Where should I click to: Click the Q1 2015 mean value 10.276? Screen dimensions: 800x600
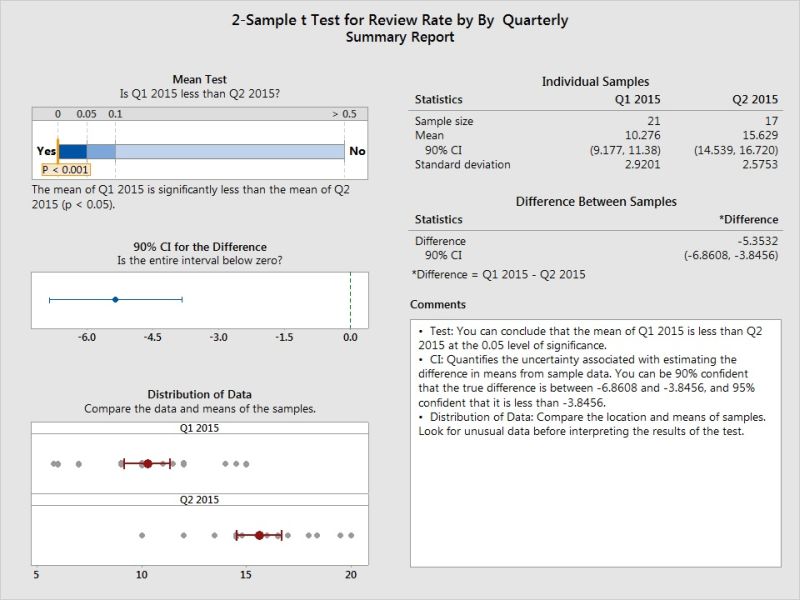coord(642,135)
